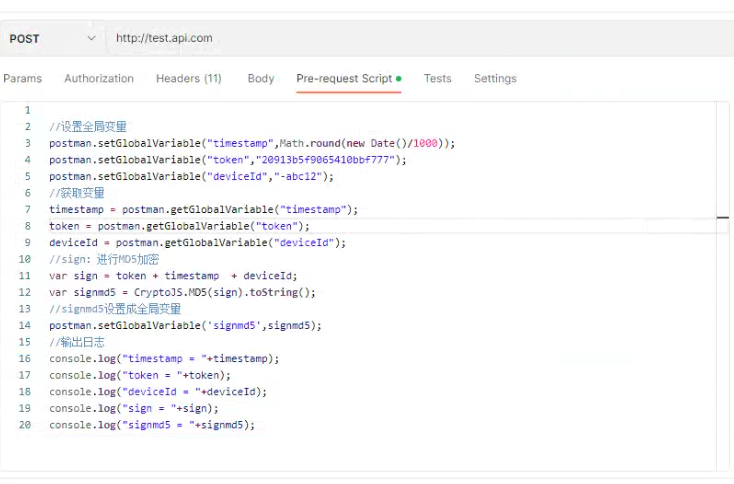This screenshot has height=484, width=734.
Task: Go to the Body tab
Action: click(x=261, y=78)
